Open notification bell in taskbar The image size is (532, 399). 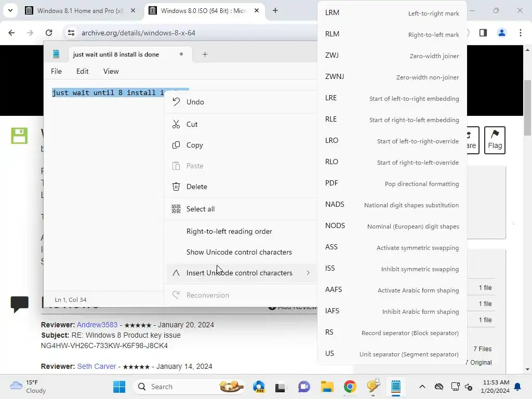pos(518,387)
